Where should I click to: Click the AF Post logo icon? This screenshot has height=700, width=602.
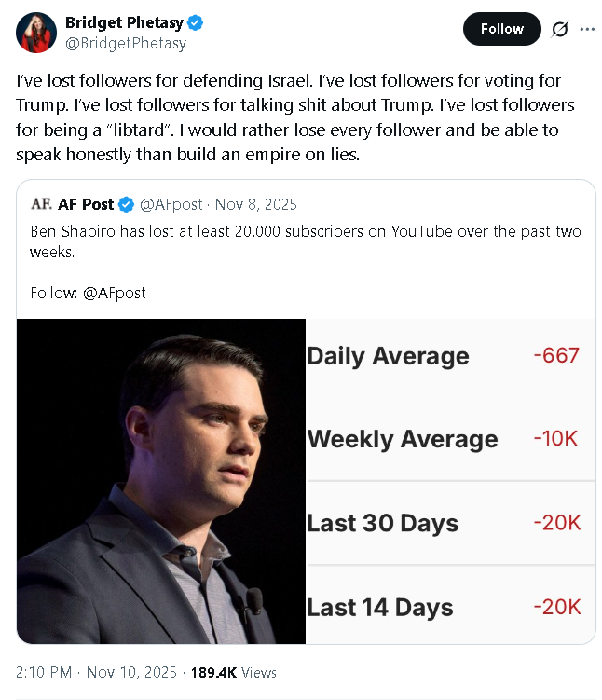point(41,204)
